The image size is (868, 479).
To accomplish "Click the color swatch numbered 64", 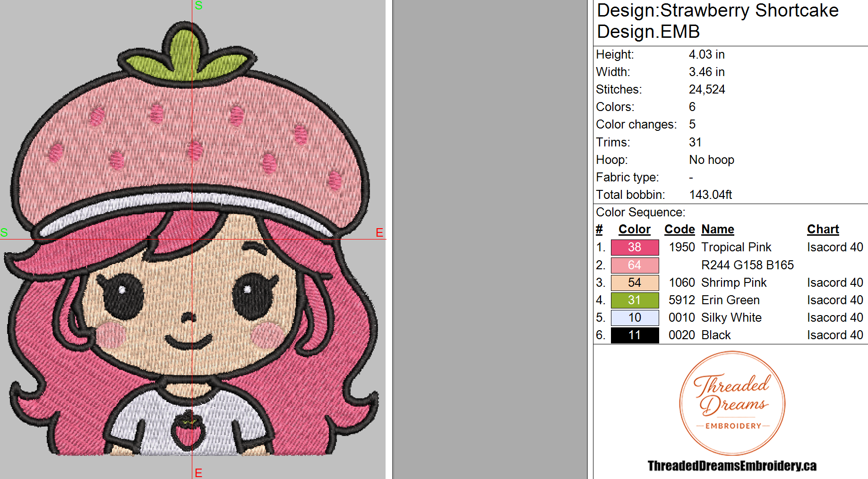I will [635, 265].
